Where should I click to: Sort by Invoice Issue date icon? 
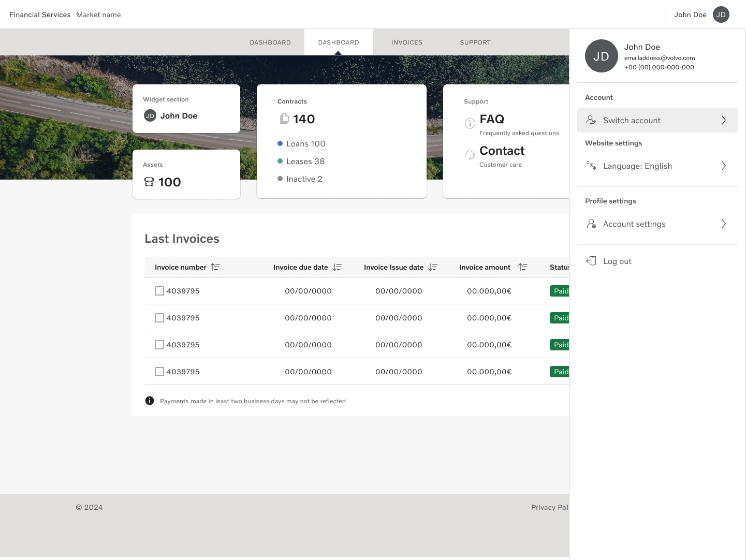click(x=433, y=267)
